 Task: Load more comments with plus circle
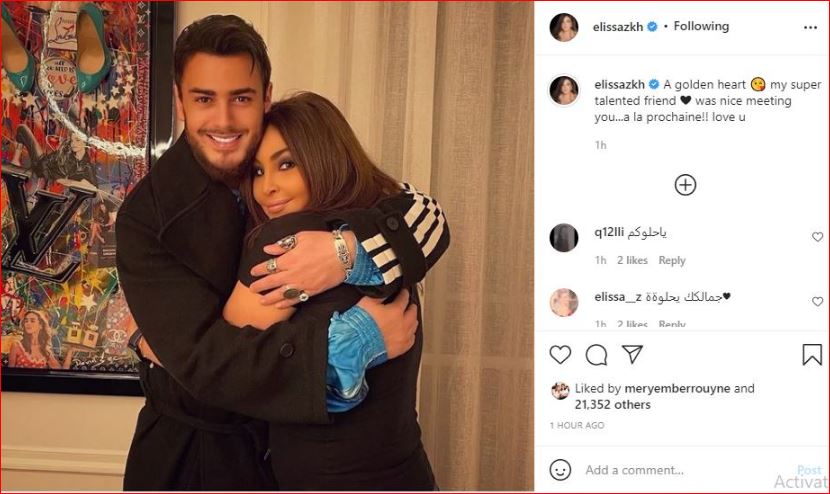pyautogui.click(x=685, y=185)
